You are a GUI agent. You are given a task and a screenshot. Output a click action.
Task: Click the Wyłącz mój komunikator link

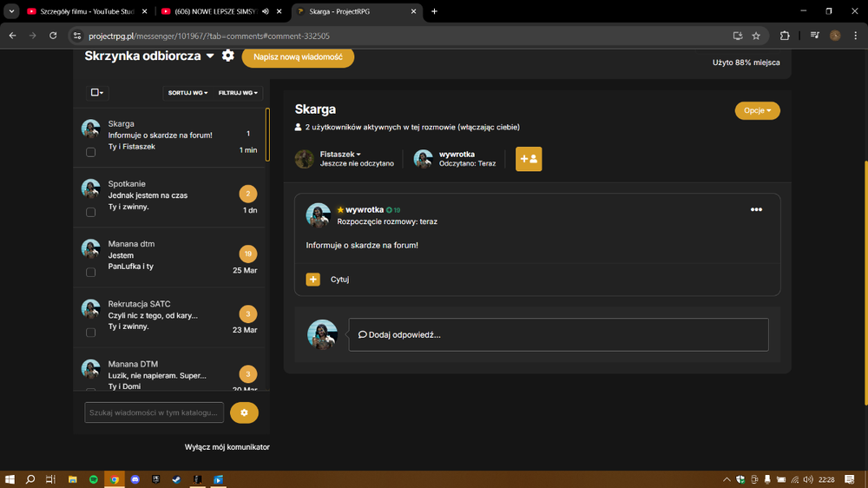227,447
